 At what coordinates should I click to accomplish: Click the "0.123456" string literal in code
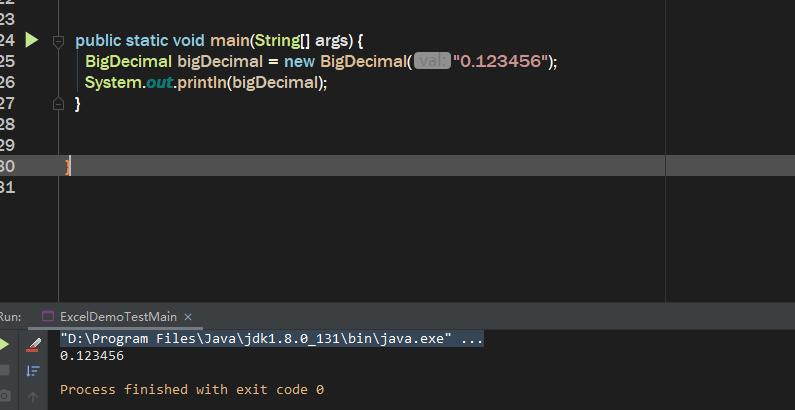[500, 61]
